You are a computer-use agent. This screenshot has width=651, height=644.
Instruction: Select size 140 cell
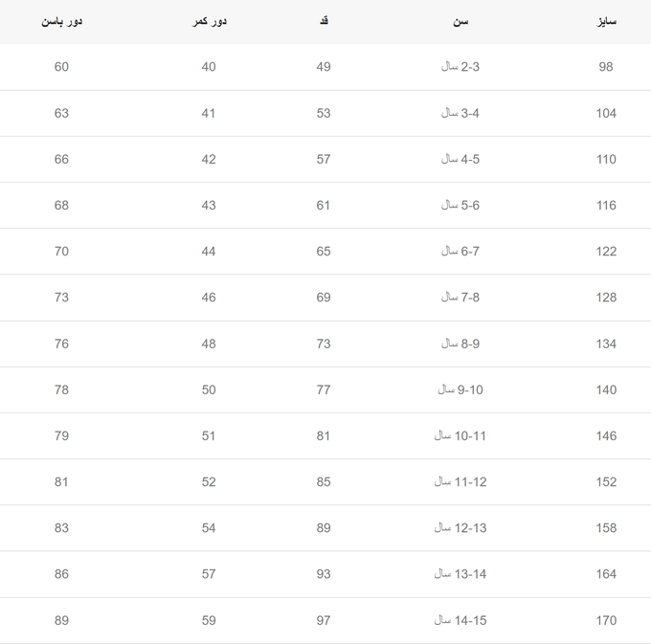tap(606, 389)
